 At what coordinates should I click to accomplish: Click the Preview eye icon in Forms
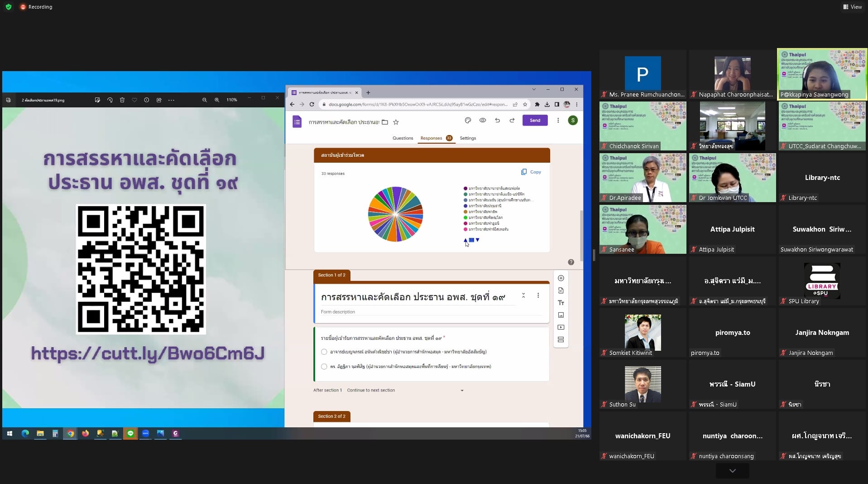click(483, 121)
